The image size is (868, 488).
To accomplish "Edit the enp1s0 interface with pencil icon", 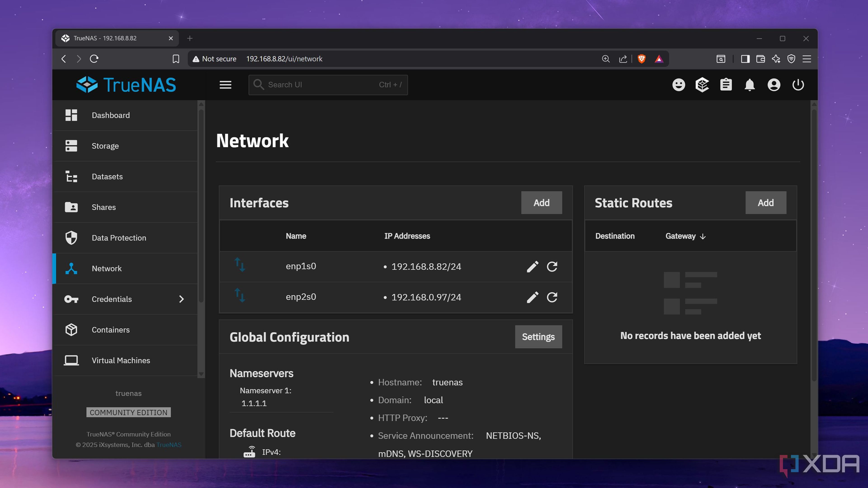I will click(532, 266).
